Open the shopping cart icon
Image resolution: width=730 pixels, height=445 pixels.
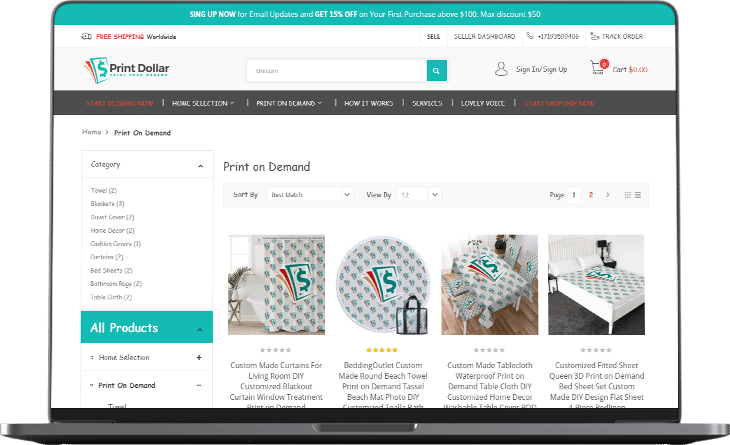tap(597, 68)
